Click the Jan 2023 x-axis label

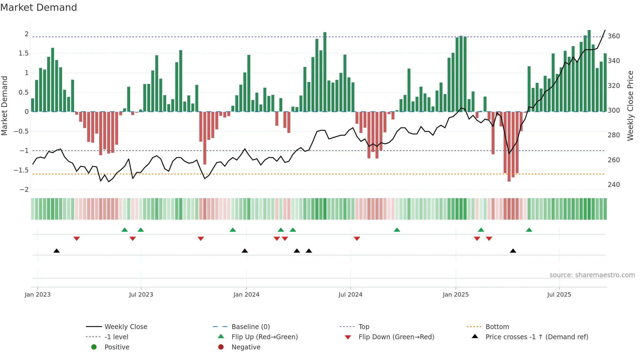[x=38, y=294]
